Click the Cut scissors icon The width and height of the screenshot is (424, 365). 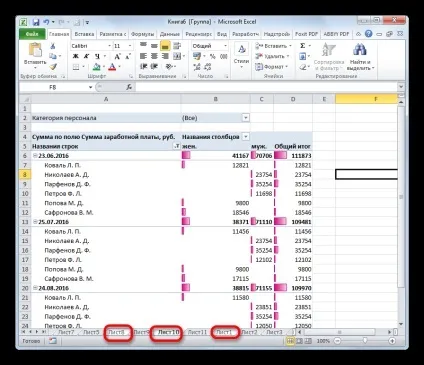click(53, 46)
